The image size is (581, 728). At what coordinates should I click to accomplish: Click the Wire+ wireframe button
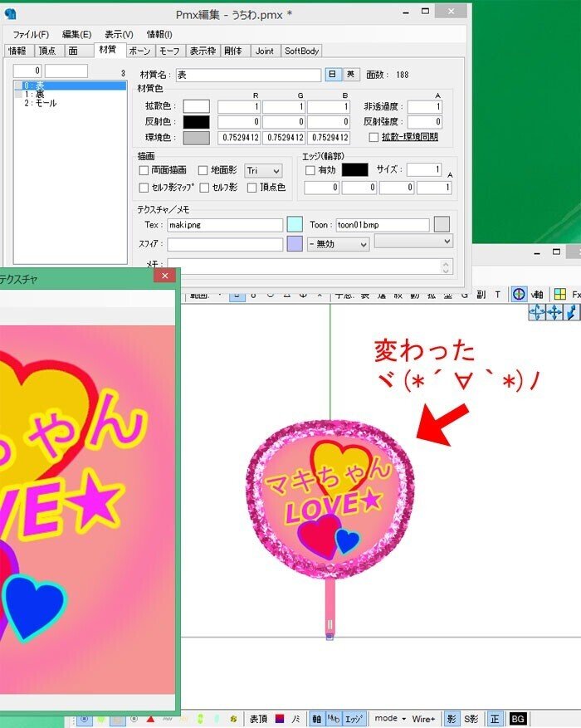click(x=422, y=719)
